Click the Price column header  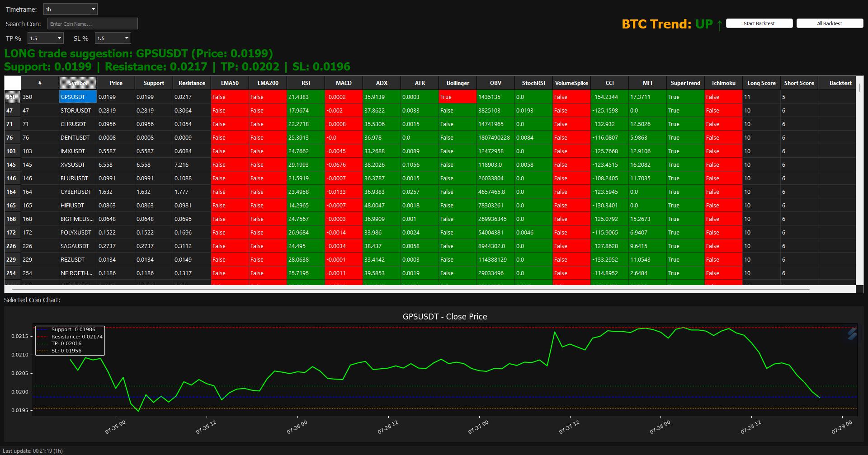pos(116,83)
